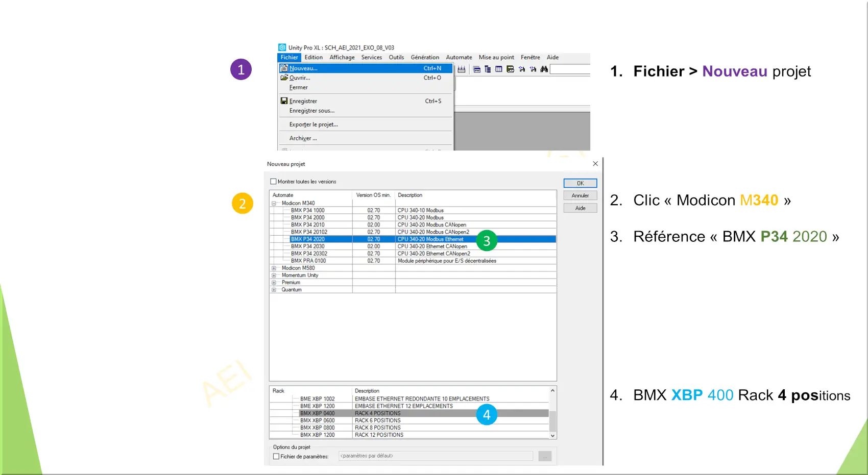This screenshot has height=475, width=868.
Task: Click the table grid toolbar icon
Action: (x=499, y=69)
